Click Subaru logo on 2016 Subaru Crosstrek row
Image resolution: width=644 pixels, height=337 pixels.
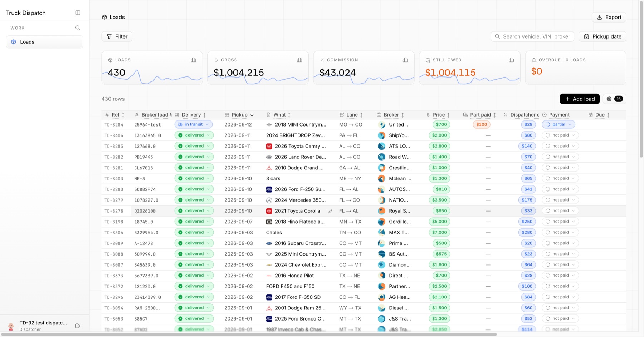tap(269, 243)
